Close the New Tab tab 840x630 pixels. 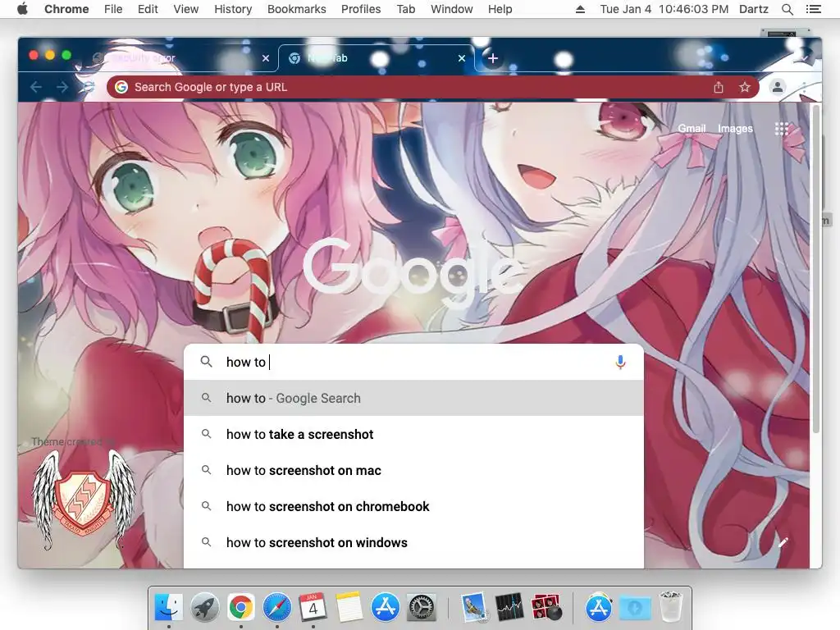point(462,58)
